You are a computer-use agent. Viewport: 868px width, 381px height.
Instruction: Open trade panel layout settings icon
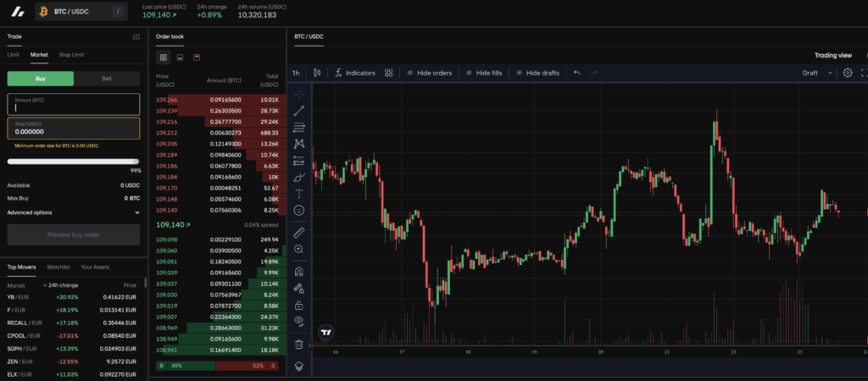pos(136,36)
